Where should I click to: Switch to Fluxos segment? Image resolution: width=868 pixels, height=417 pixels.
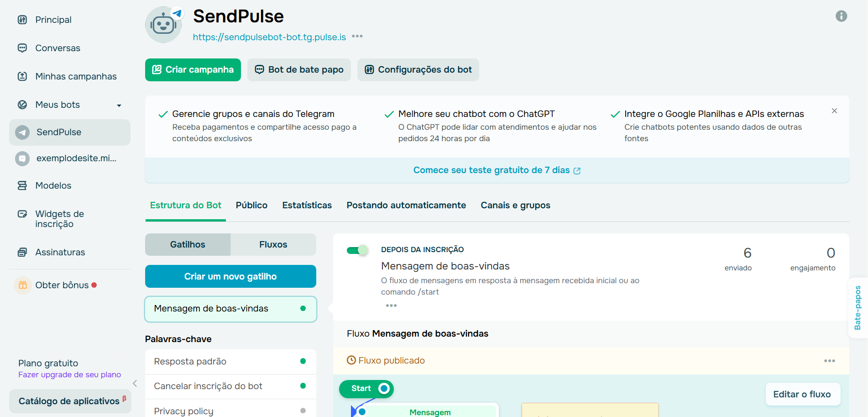click(273, 244)
